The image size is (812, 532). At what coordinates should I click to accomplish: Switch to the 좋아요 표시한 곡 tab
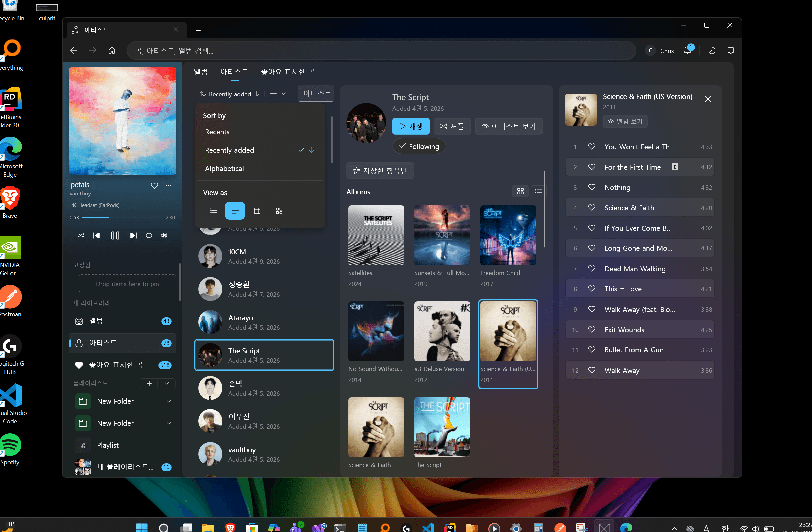coord(288,72)
